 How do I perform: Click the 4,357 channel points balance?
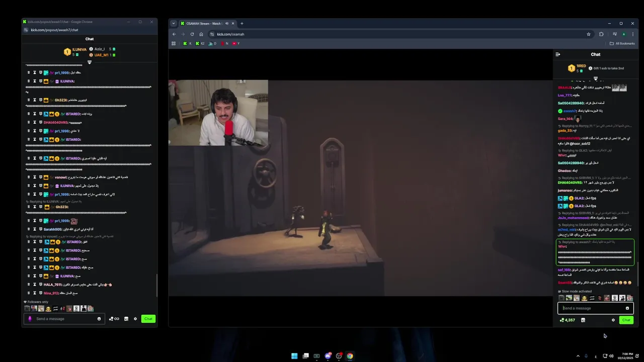[x=568, y=320]
